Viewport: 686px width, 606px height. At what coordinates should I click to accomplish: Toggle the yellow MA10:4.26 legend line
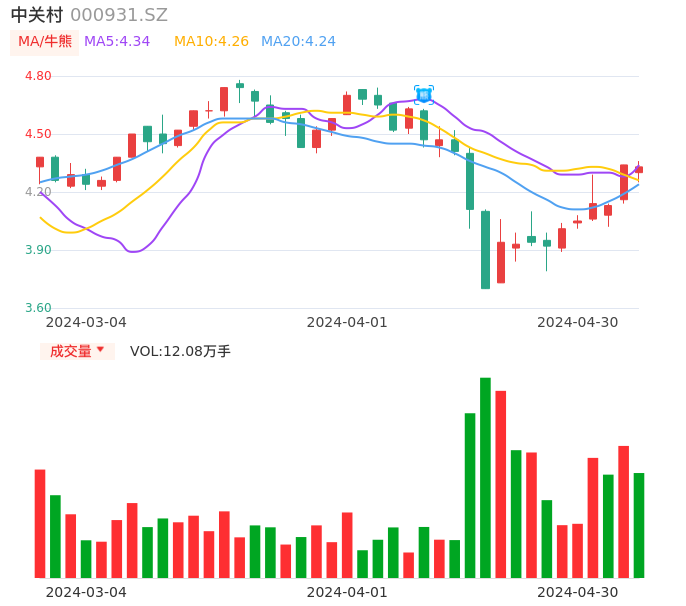(x=211, y=42)
